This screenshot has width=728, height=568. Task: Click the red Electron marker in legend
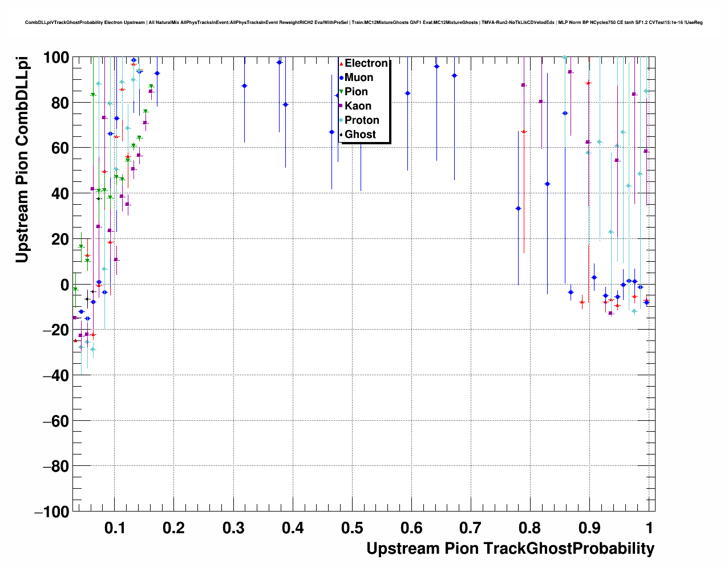341,64
